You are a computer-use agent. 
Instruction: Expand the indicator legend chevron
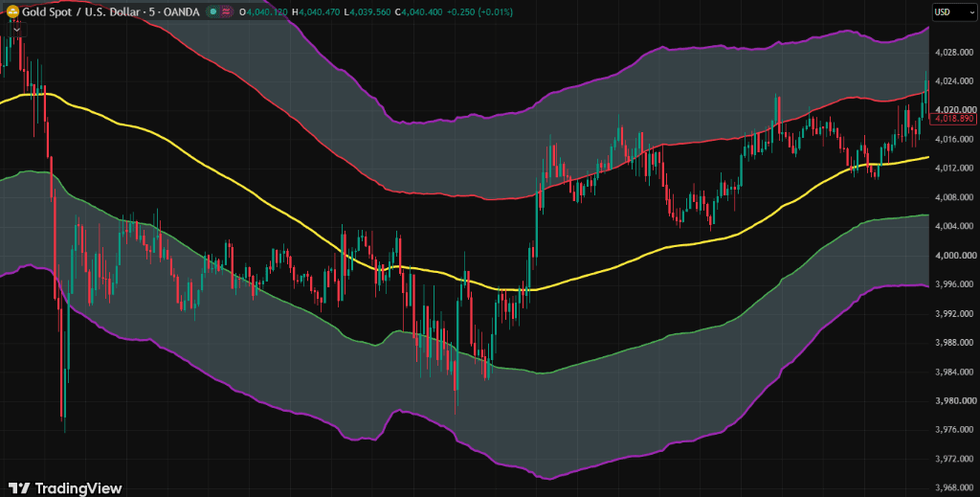point(17,29)
